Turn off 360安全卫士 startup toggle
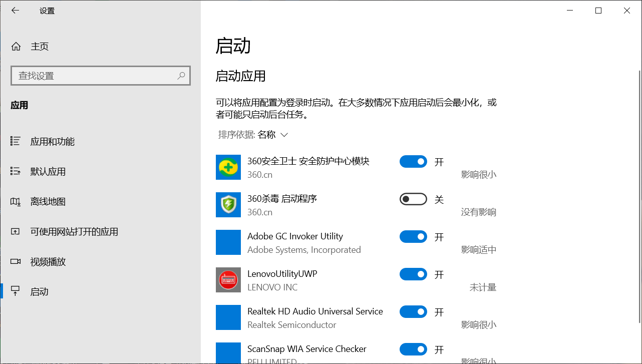The image size is (642, 364). [x=413, y=162]
